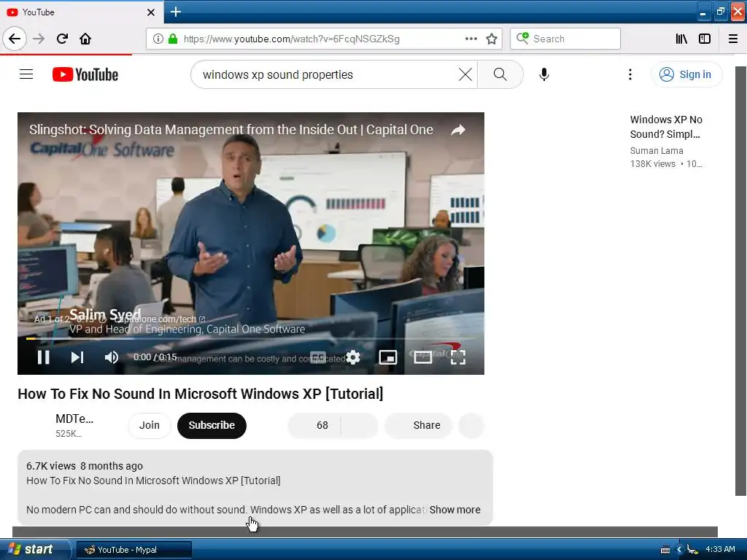747x560 pixels.
Task: Open YouTube guide hamburger menu
Action: point(26,74)
